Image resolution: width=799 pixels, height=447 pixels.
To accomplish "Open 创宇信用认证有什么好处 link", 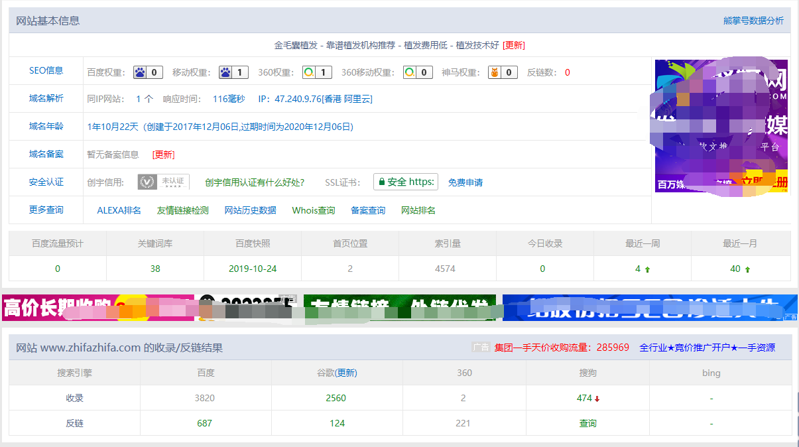I will 254,182.
